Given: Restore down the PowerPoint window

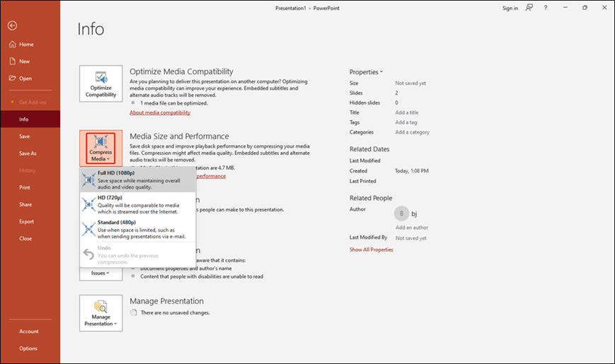Looking at the screenshot, I should tap(585, 8).
